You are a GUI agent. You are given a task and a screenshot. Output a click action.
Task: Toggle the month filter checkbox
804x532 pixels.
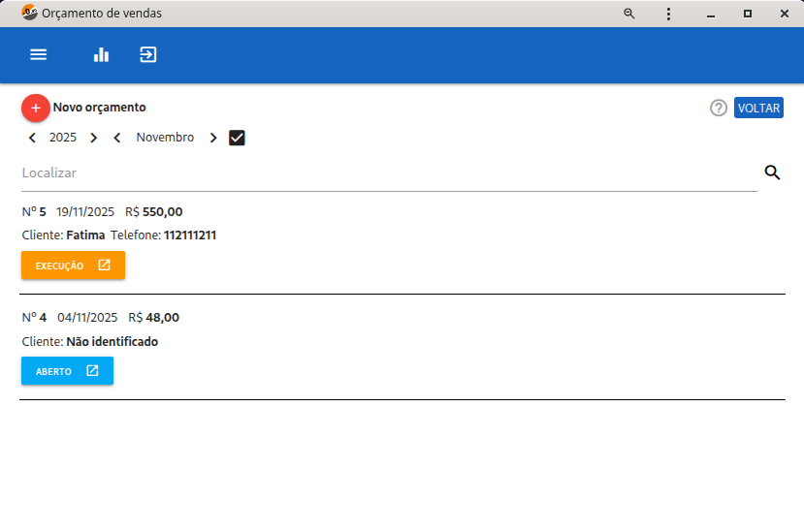[x=237, y=138]
